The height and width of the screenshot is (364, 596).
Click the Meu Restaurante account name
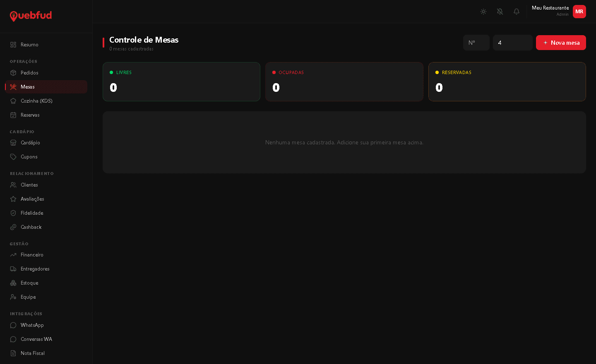(550, 8)
